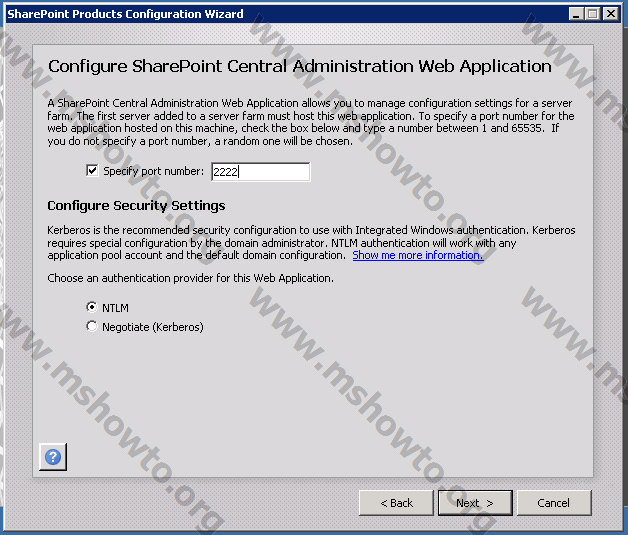The width and height of the screenshot is (628, 535).
Task: Cancel the configuration wizard
Action: coord(554,503)
